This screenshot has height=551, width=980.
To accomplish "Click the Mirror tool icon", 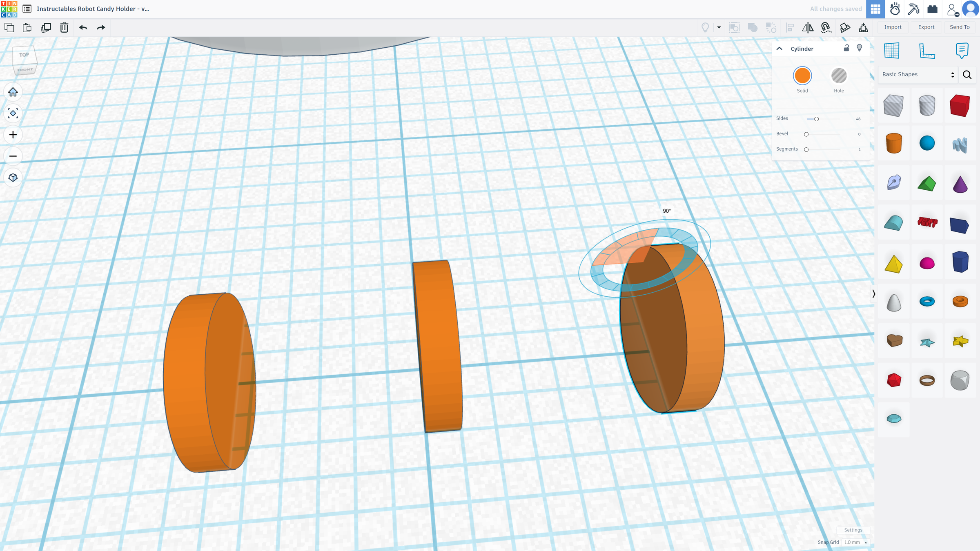I will click(x=808, y=27).
